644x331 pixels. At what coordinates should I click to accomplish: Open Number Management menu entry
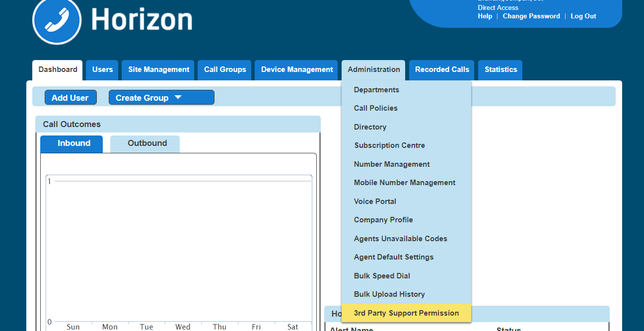406,164
